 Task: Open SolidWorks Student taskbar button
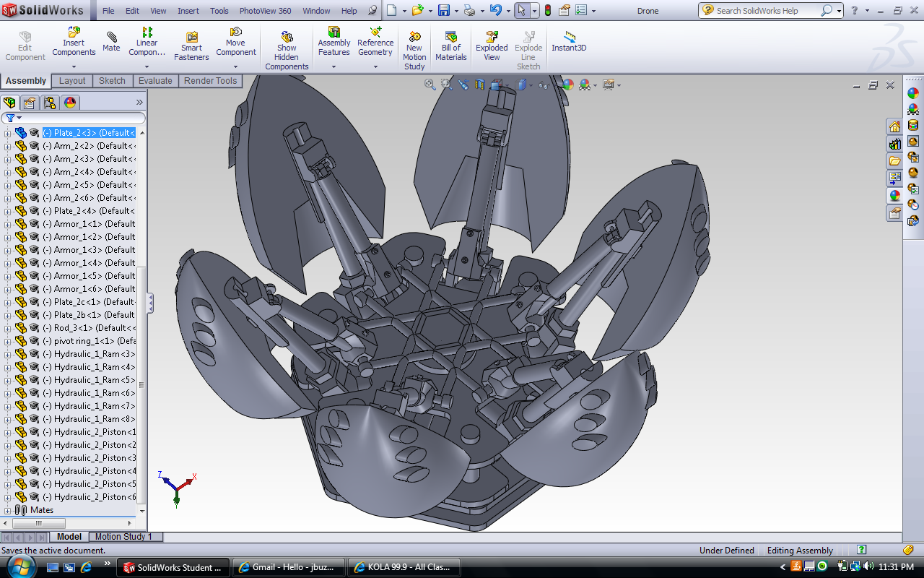point(174,567)
